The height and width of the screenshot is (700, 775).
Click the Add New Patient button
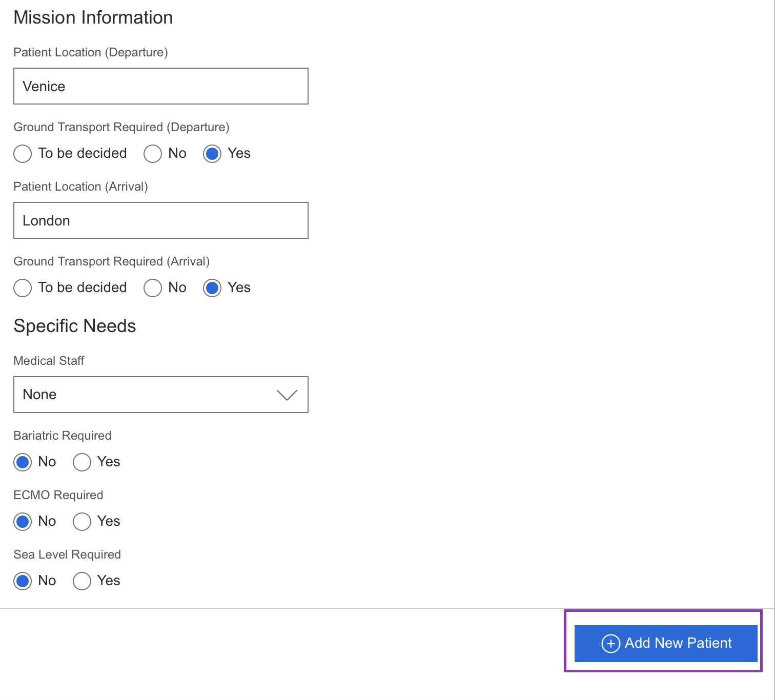pyautogui.click(x=665, y=643)
